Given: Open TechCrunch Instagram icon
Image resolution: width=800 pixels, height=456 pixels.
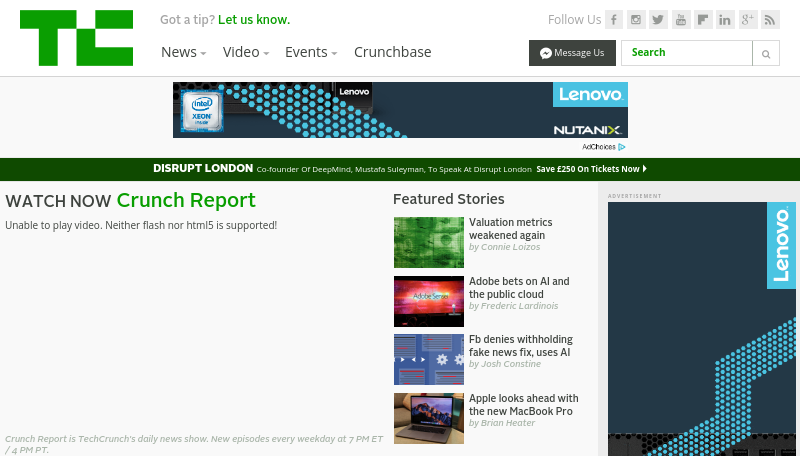Looking at the screenshot, I should click(636, 20).
